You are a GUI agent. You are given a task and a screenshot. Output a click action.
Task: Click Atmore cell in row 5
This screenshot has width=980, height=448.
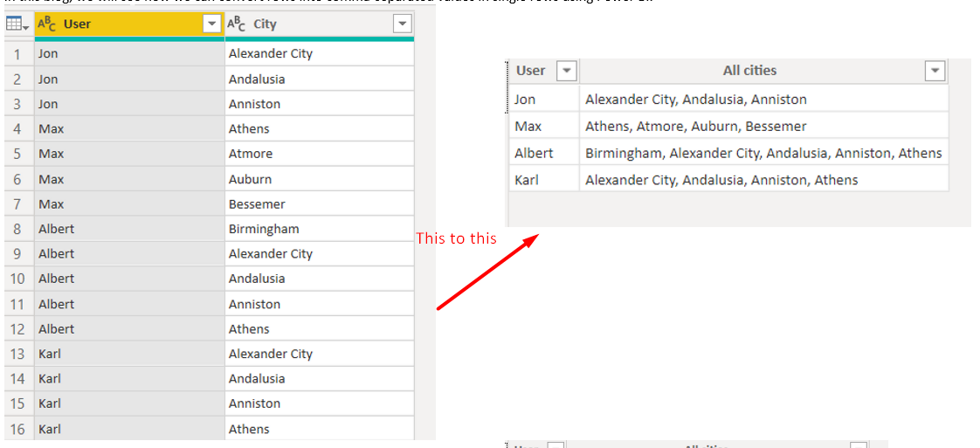[x=320, y=154]
